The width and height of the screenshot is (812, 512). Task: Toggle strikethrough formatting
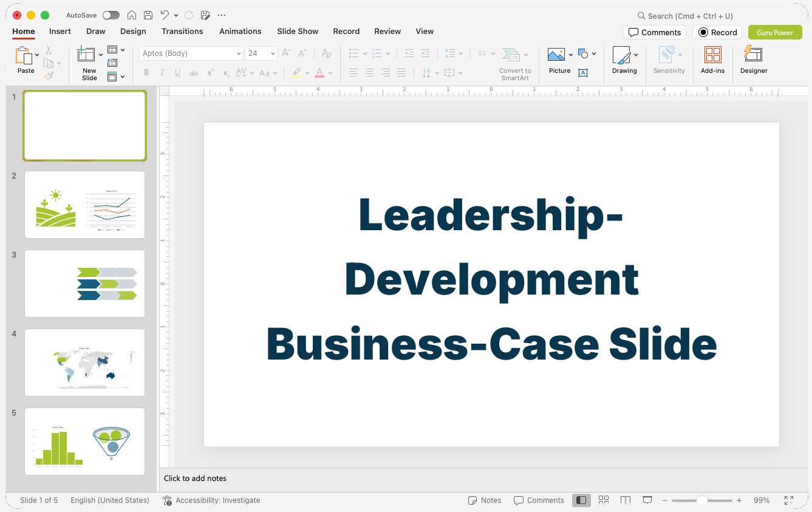tap(194, 73)
